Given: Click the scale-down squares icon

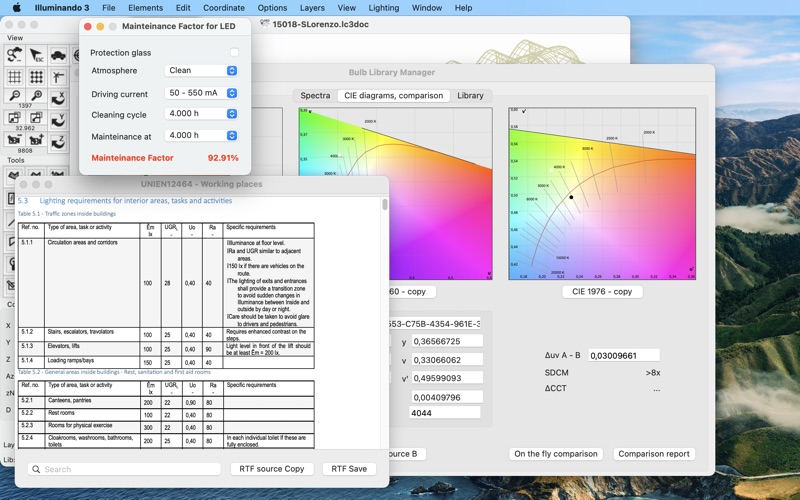Looking at the screenshot, I should [14, 118].
